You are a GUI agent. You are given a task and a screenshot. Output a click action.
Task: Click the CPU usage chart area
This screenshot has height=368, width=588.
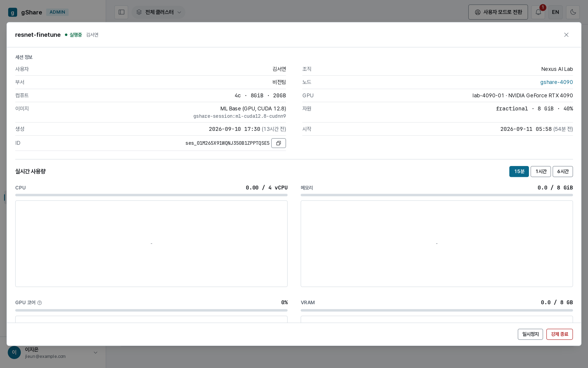151,244
